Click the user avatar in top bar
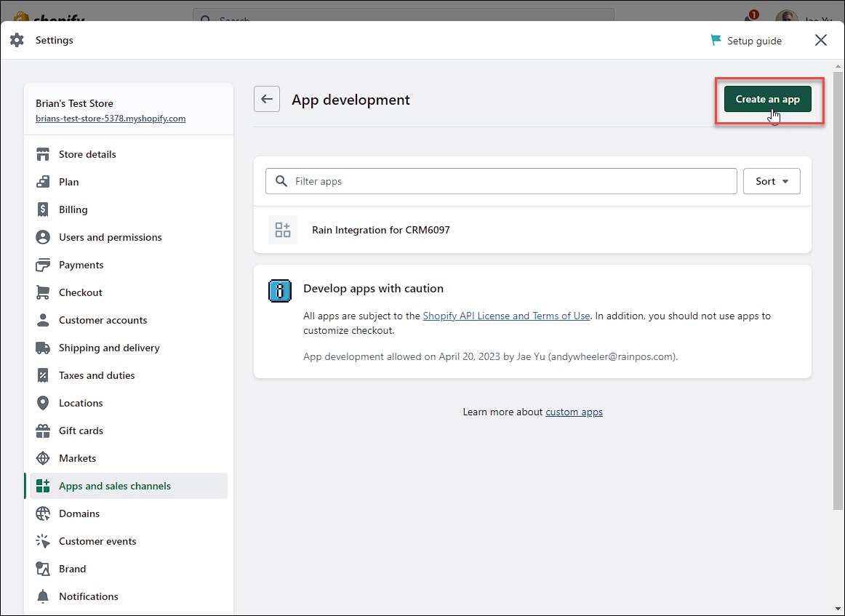The height and width of the screenshot is (616, 845). (x=786, y=16)
